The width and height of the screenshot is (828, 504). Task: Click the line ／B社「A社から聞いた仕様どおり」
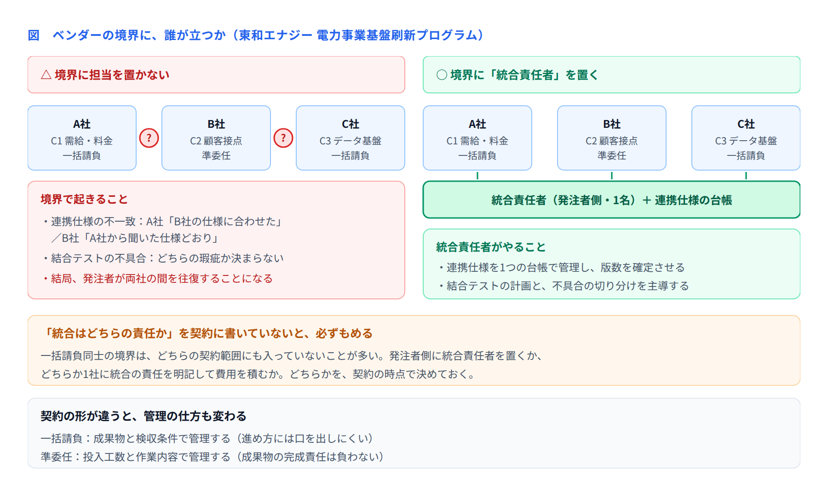coord(135,238)
